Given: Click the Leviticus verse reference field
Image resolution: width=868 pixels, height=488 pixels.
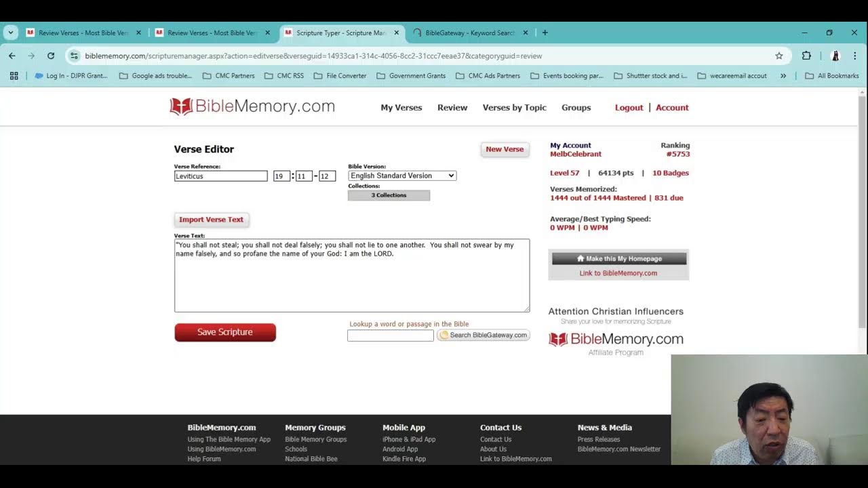Looking at the screenshot, I should pos(221,176).
